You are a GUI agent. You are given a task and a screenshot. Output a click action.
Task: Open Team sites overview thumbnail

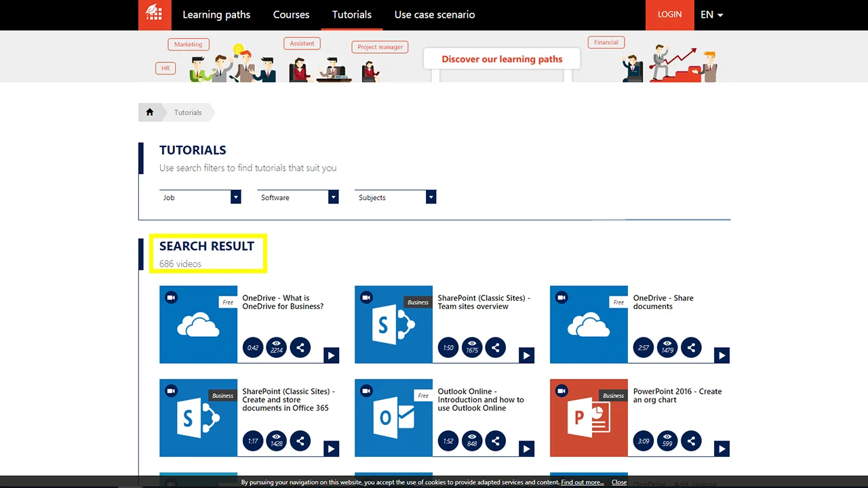click(x=393, y=325)
